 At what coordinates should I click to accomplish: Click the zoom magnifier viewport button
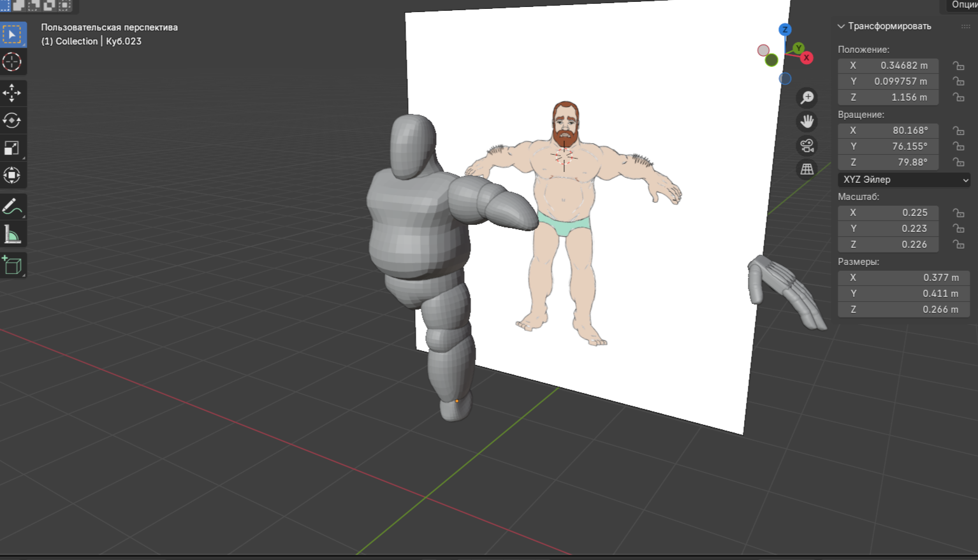pyautogui.click(x=807, y=97)
